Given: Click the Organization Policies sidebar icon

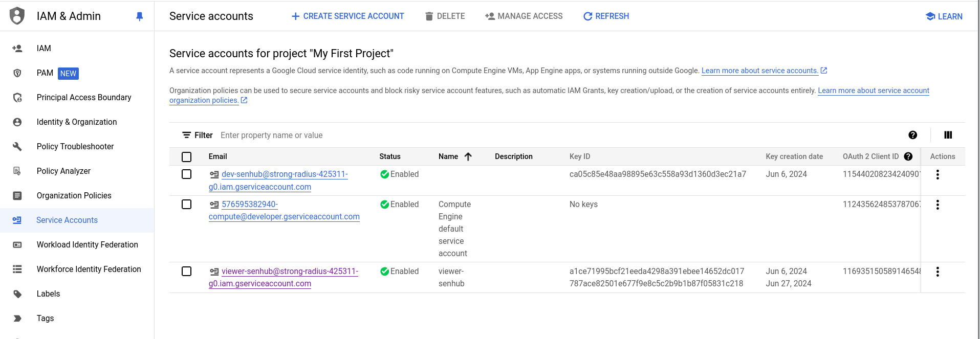Looking at the screenshot, I should tap(17, 196).
